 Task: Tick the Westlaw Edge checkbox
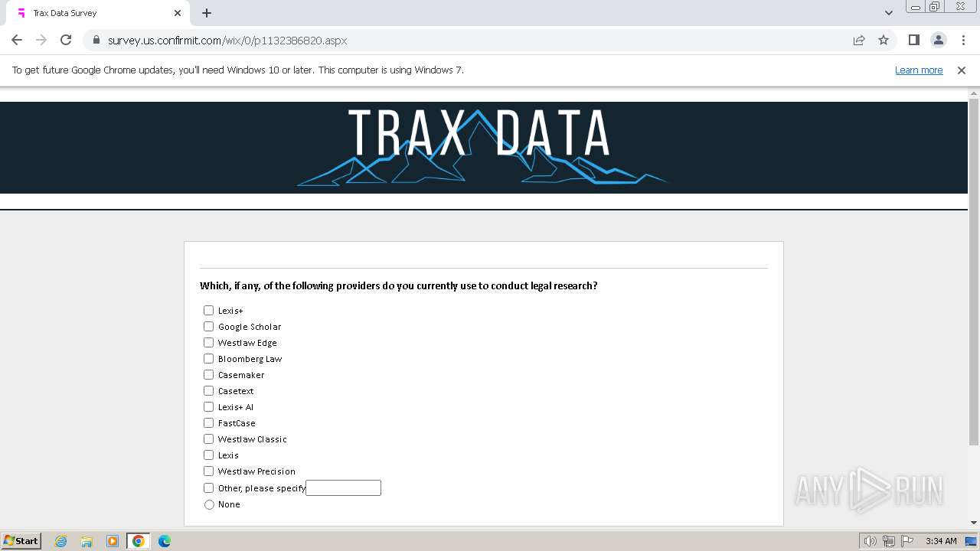pyautogui.click(x=208, y=342)
